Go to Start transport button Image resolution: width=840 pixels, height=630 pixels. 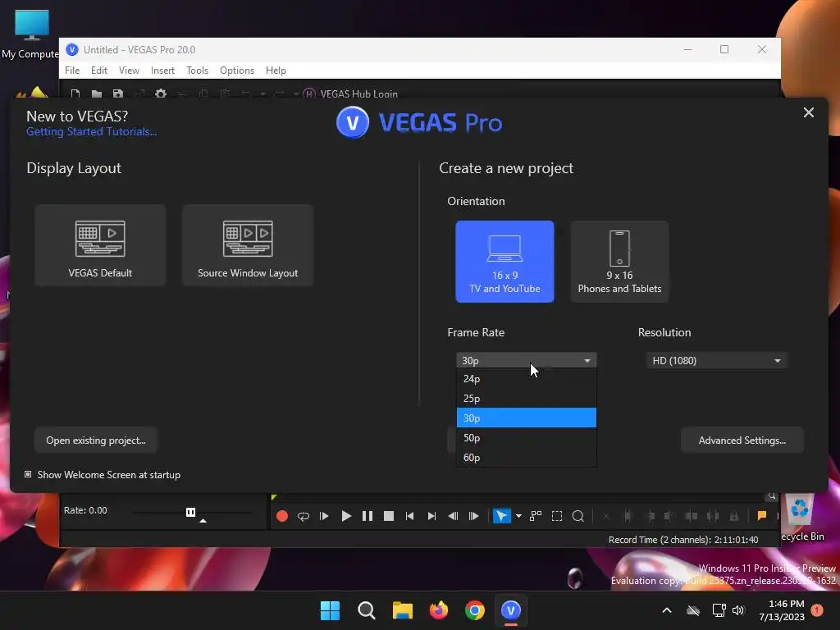click(410, 516)
